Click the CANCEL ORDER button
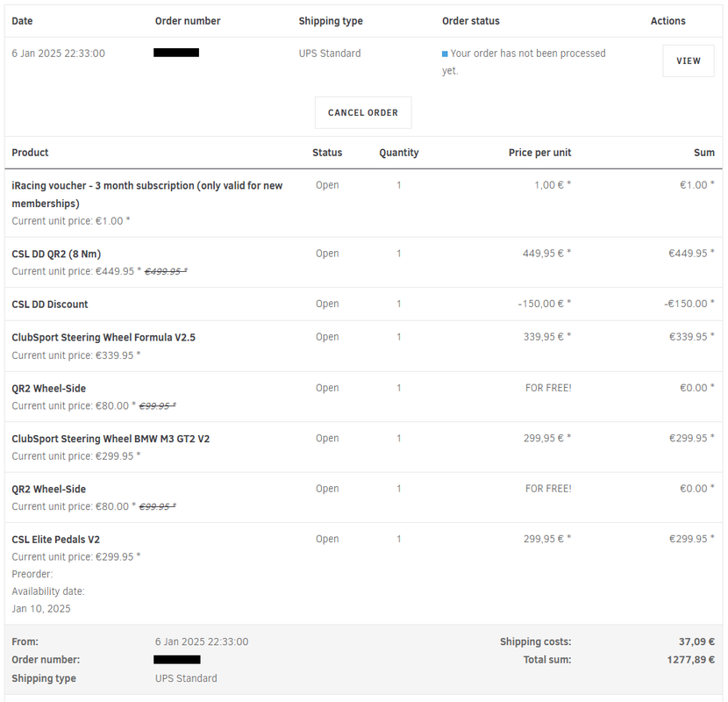Image resolution: width=728 pixels, height=702 pixels. point(363,112)
